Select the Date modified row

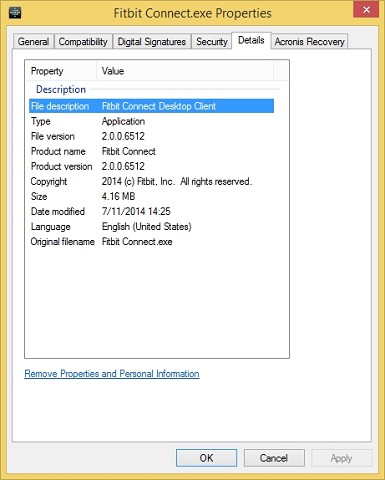tap(151, 211)
